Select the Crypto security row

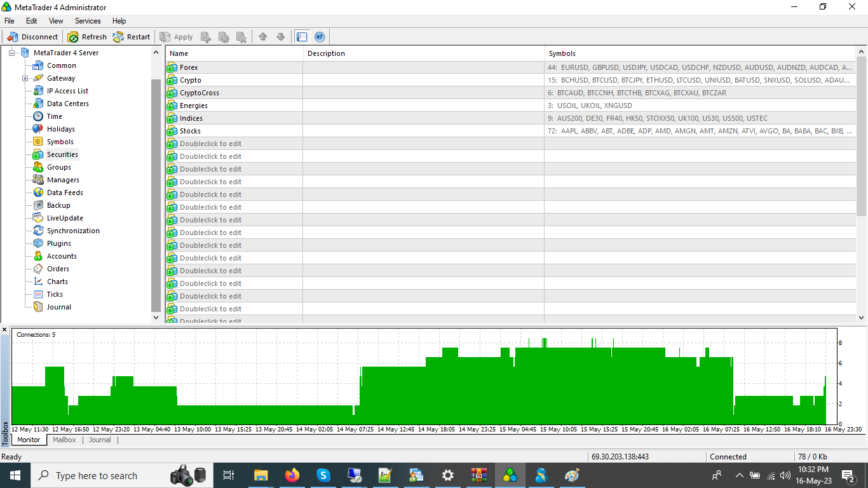click(x=511, y=80)
